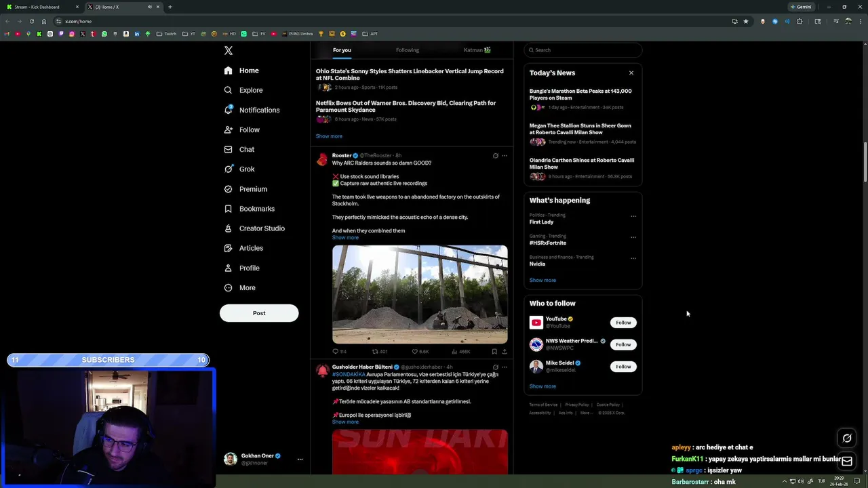Switch to the For you tab
Viewport: 868px width, 488px height.
tap(342, 50)
